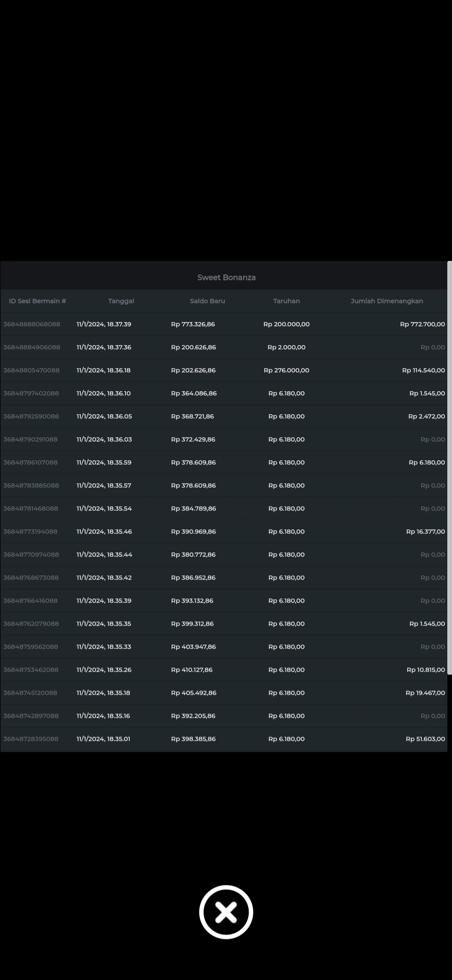This screenshot has width=452, height=980.
Task: Select the ID Sesi Bermain # column header
Action: pos(38,301)
